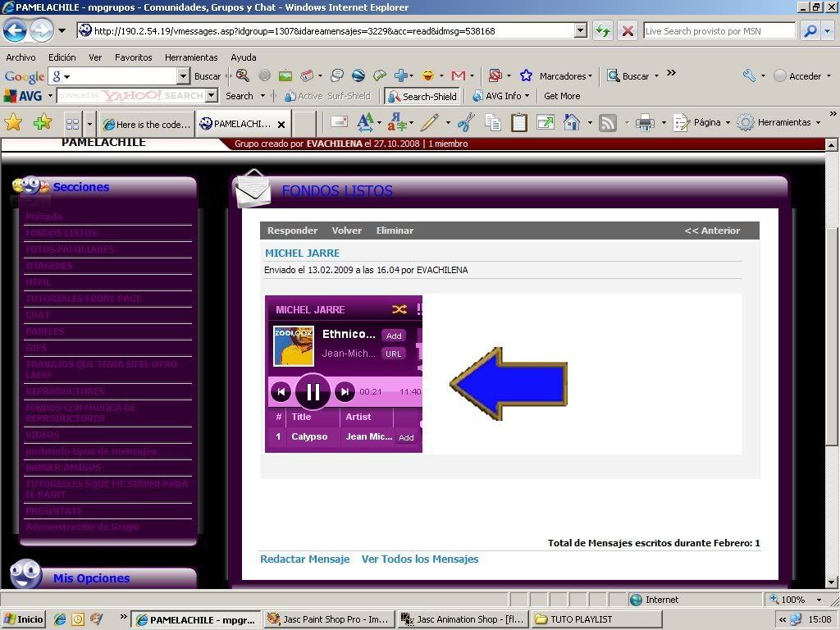Expand the Google search box dropdown

point(183,76)
